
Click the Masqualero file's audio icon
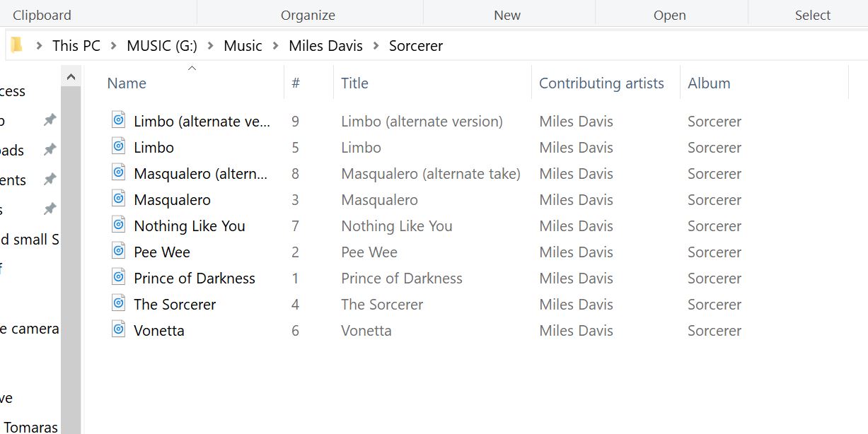coord(119,199)
